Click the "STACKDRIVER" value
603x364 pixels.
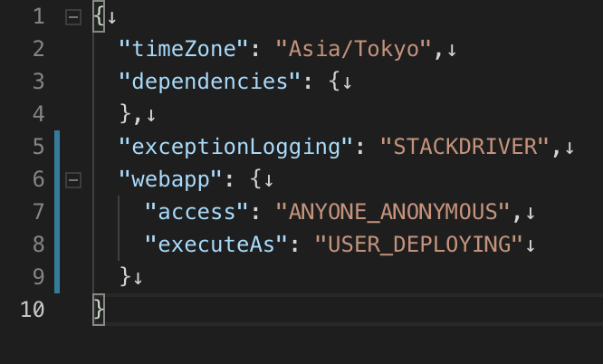[x=464, y=147]
